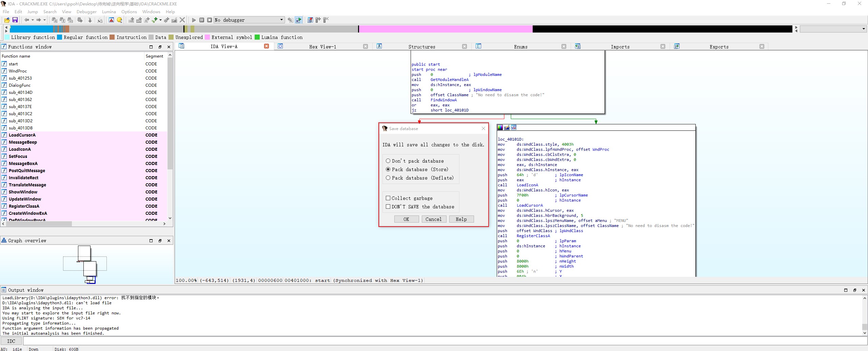Check DON'T SAVE the database box
Viewport: 868px width, 351px height.
tap(388, 207)
